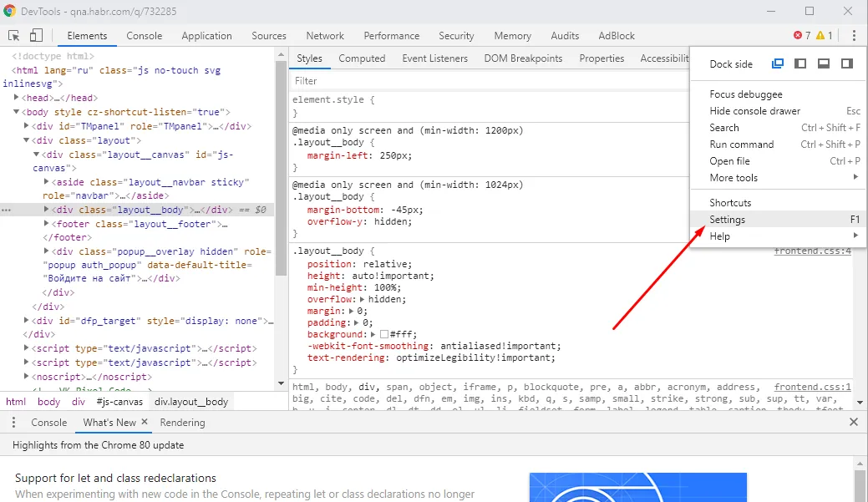Expand the TMpanel div node
This screenshot has width=868, height=502.
pyautogui.click(x=26, y=125)
